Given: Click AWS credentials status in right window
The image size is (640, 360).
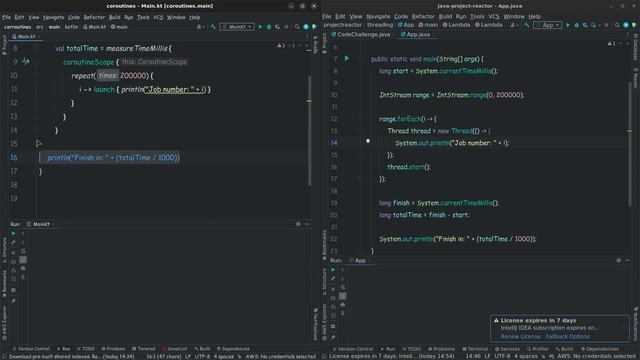Looking at the screenshot, I should tap(598, 356).
